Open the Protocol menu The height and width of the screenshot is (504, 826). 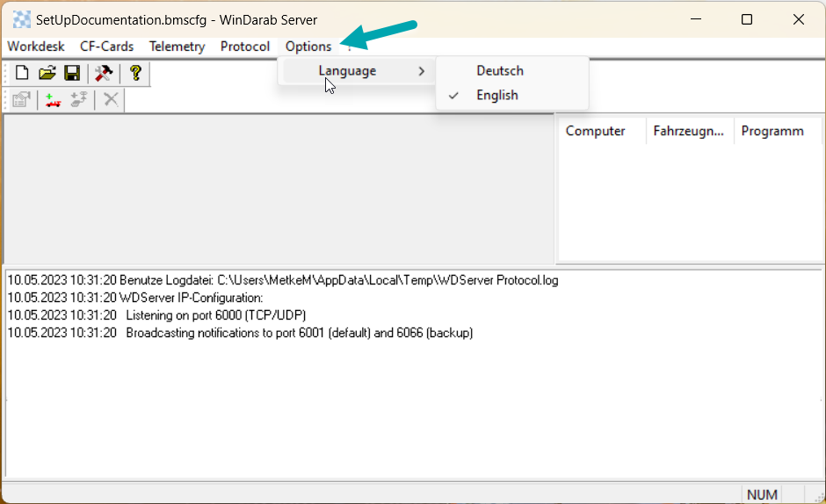(x=245, y=47)
